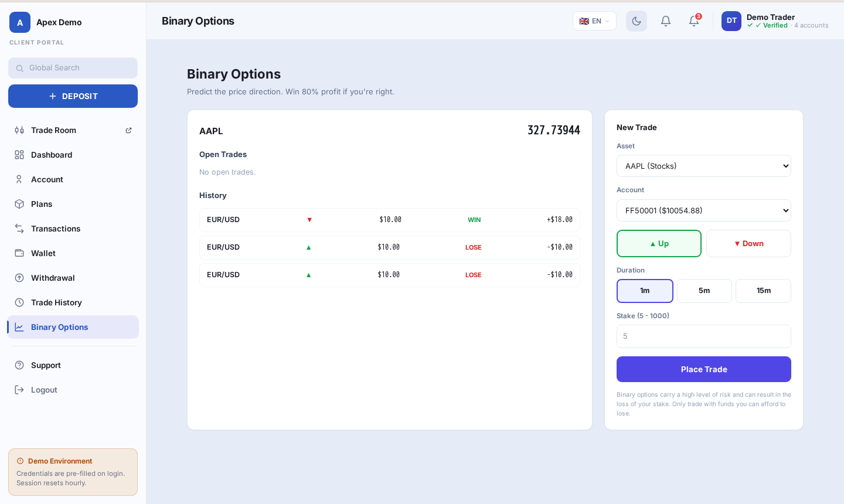Click the Support question-mark icon
The width and height of the screenshot is (844, 504).
tap(19, 365)
